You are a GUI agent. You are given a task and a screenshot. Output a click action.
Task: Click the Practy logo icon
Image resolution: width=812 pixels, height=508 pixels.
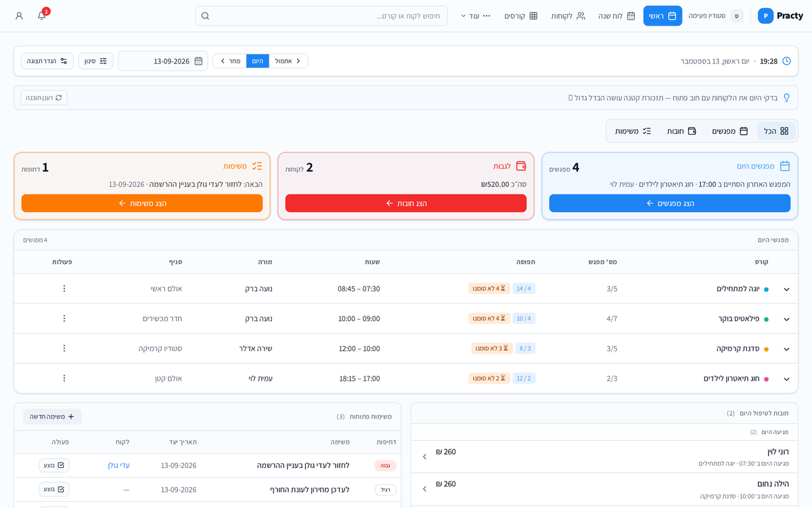coord(765,16)
